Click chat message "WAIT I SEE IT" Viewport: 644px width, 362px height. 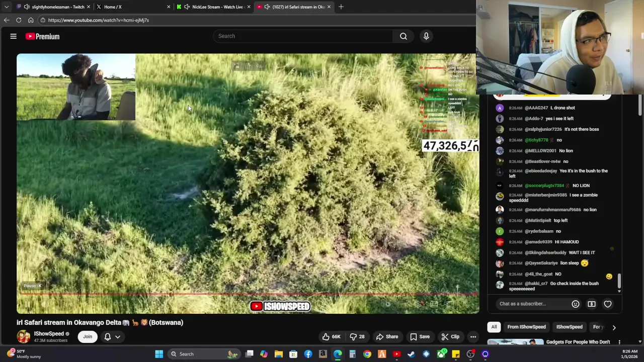click(582, 253)
